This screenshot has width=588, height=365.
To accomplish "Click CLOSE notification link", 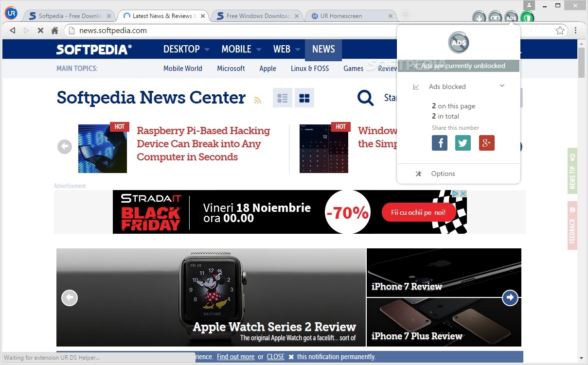I will [x=275, y=357].
